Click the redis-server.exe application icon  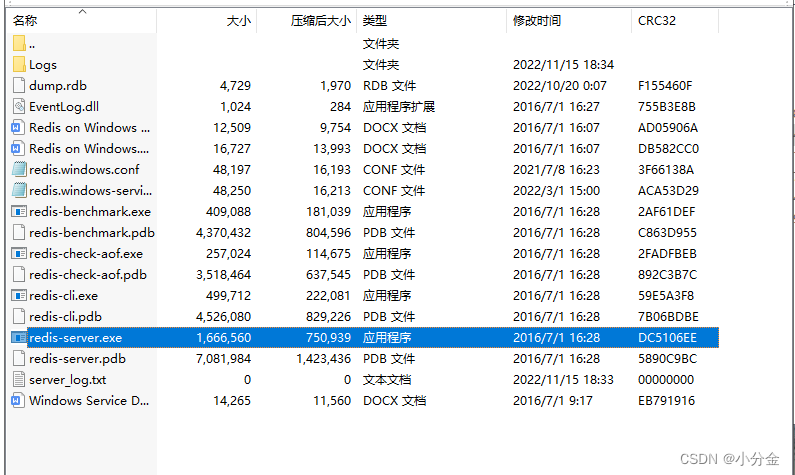pos(19,338)
